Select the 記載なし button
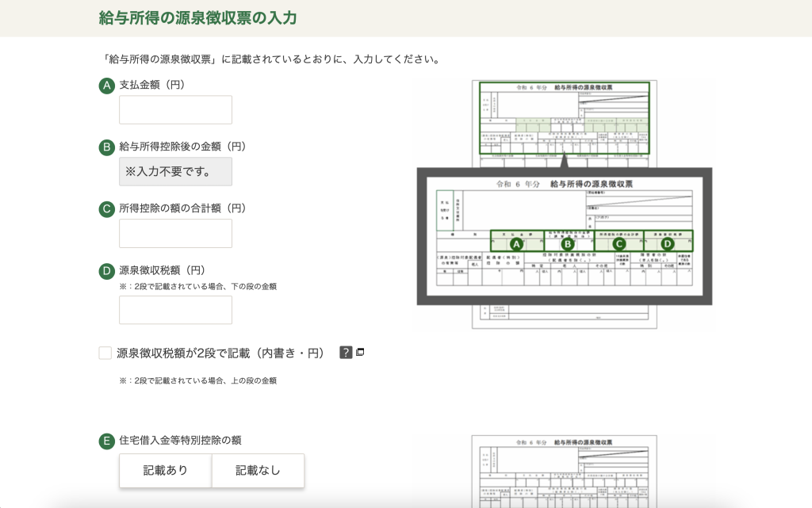The height and width of the screenshot is (508, 812). [x=258, y=471]
